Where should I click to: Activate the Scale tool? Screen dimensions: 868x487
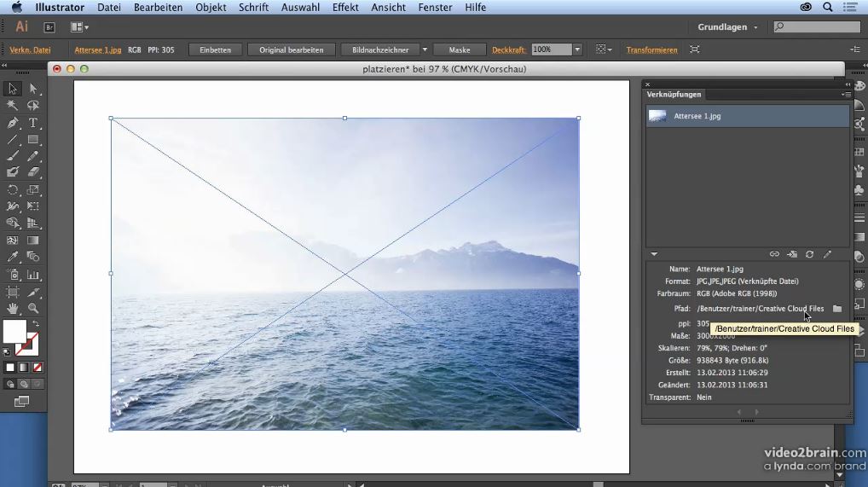point(33,190)
